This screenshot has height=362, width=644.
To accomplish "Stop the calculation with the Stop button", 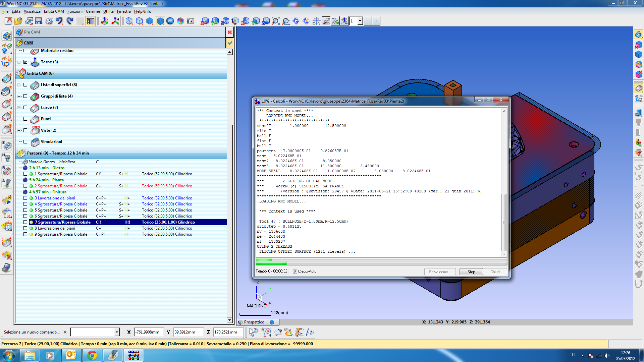I will pyautogui.click(x=471, y=272).
